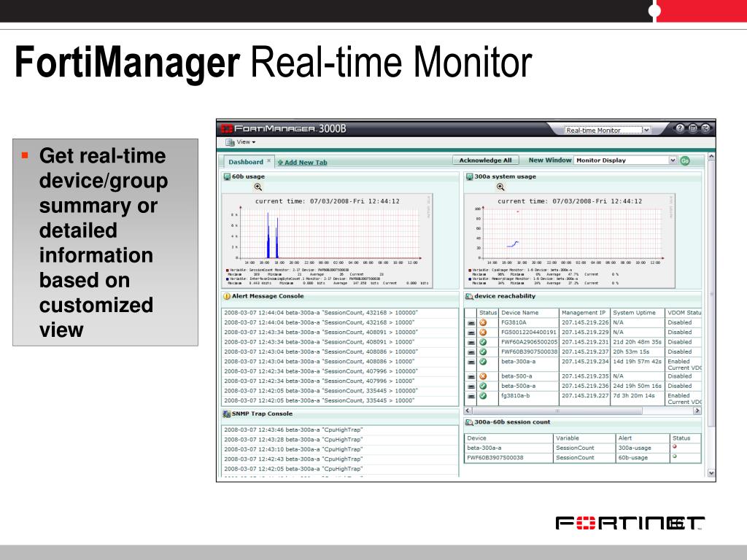
Task: Select alert 12:43:04 SessionCount, 408086 > 10000
Action: [340, 362]
